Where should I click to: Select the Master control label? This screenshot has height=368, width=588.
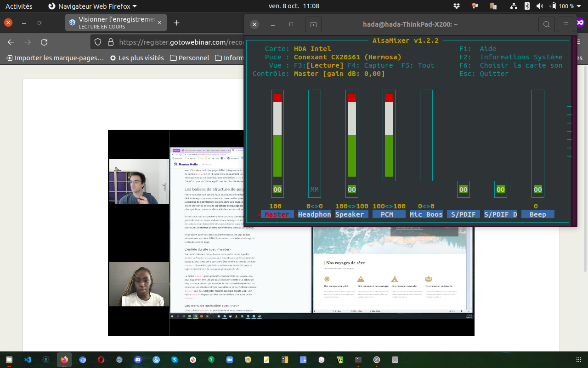point(277,214)
